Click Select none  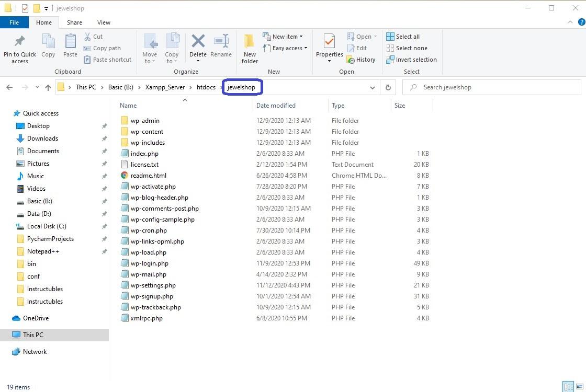tap(407, 48)
